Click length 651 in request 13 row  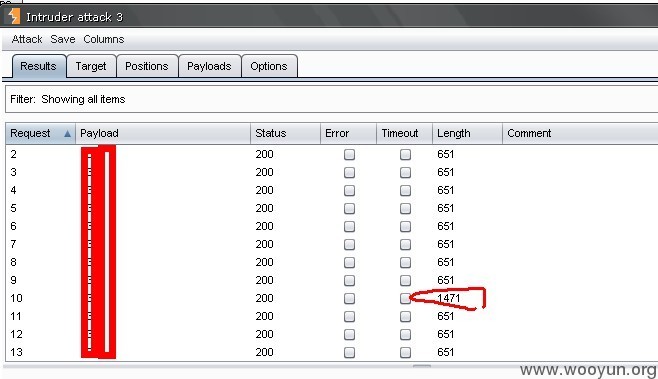coord(446,353)
